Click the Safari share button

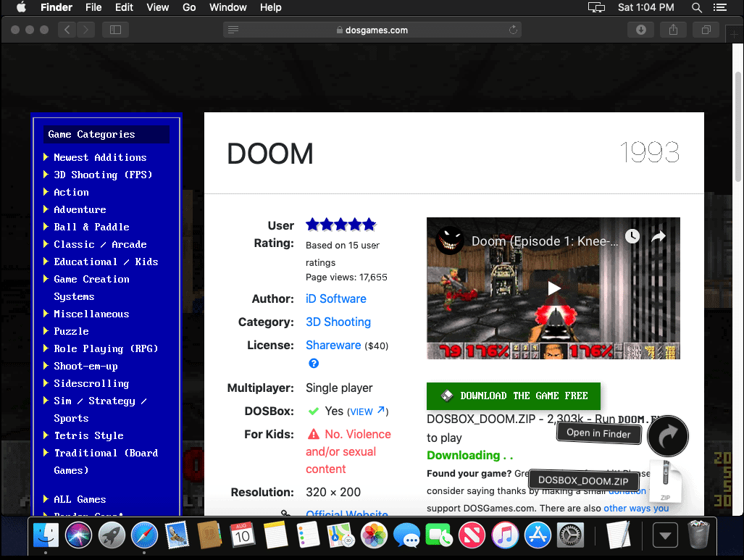tap(673, 30)
